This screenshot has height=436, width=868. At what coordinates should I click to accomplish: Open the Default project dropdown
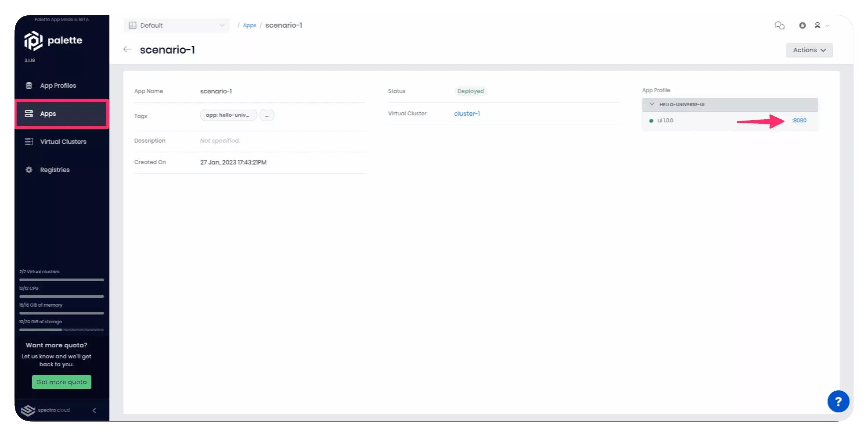coord(176,25)
